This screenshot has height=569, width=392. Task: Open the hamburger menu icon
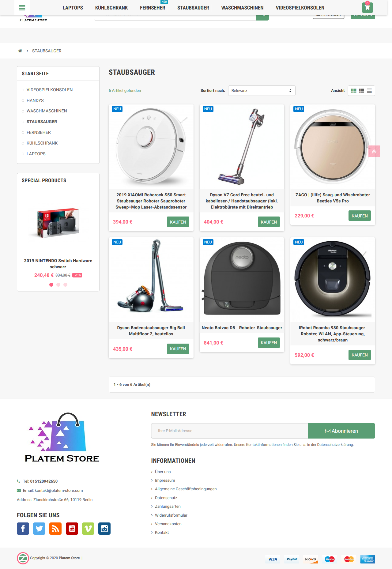[22, 8]
